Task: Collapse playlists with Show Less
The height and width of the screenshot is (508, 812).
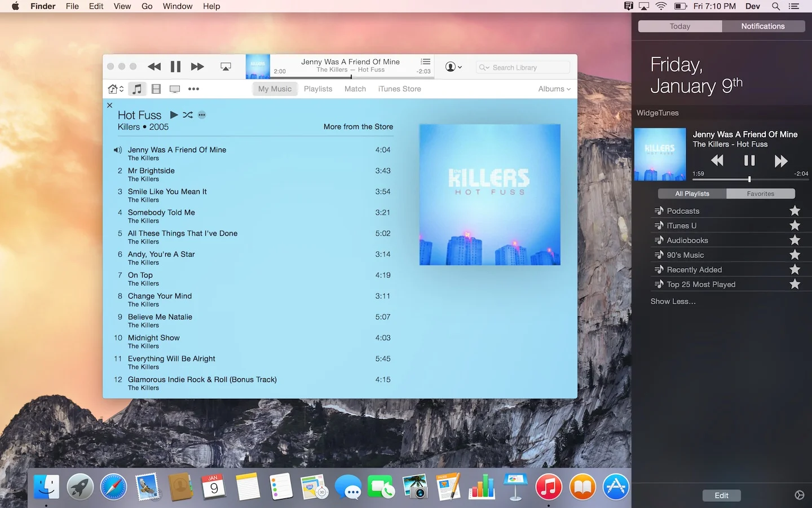Action: tap(673, 301)
